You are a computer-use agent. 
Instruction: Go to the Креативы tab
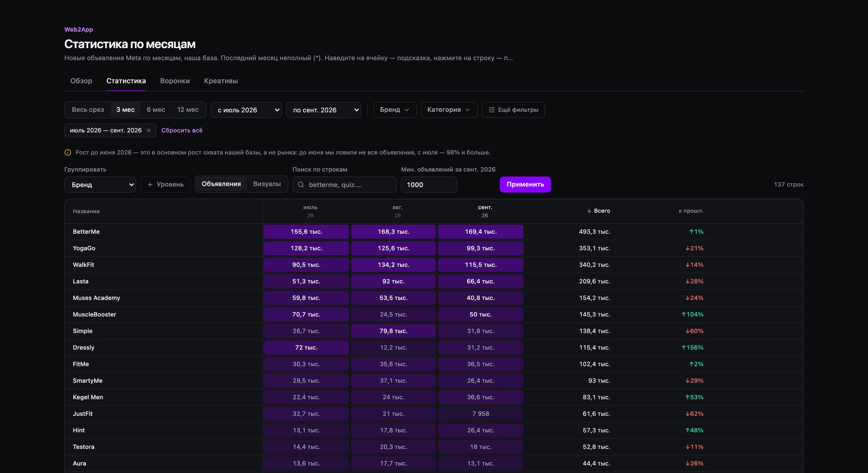tap(221, 81)
